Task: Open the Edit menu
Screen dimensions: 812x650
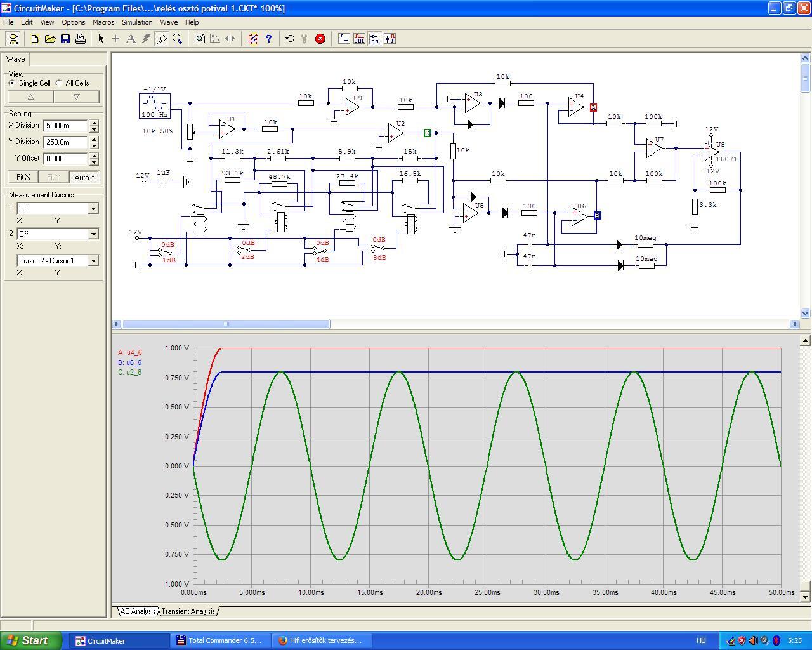Action: [x=27, y=22]
